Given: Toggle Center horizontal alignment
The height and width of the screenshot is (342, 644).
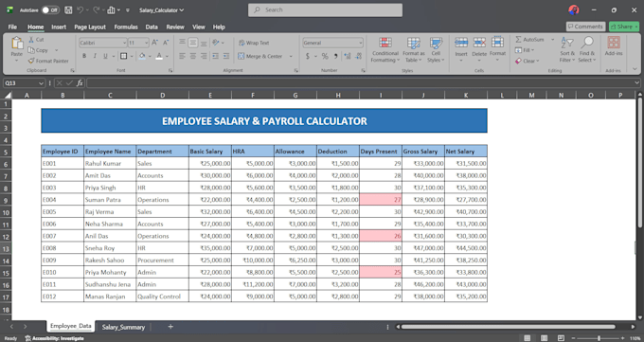Looking at the screenshot, I should [x=193, y=56].
